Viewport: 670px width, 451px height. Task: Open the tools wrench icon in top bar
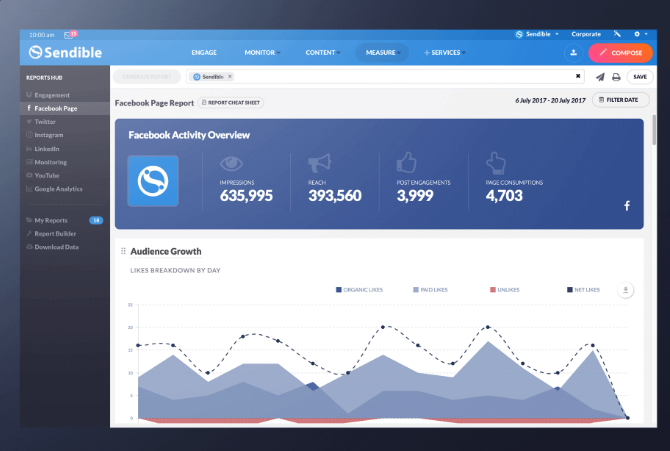coord(617,34)
